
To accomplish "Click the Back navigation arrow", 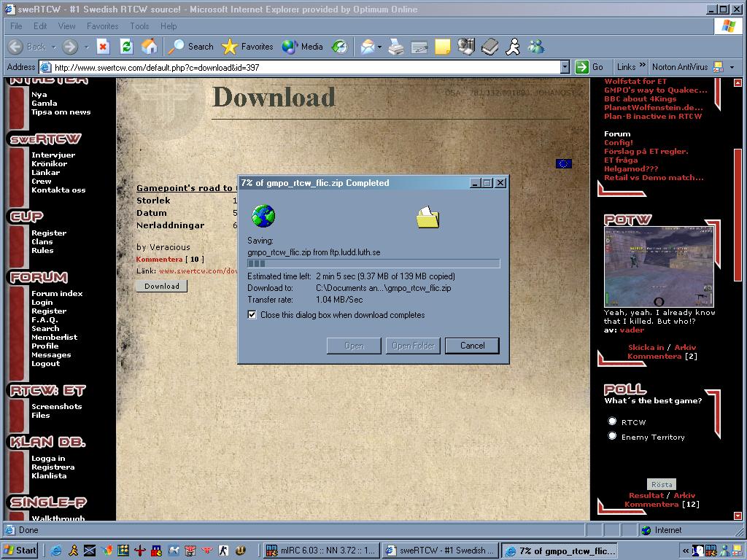I will tap(16, 47).
